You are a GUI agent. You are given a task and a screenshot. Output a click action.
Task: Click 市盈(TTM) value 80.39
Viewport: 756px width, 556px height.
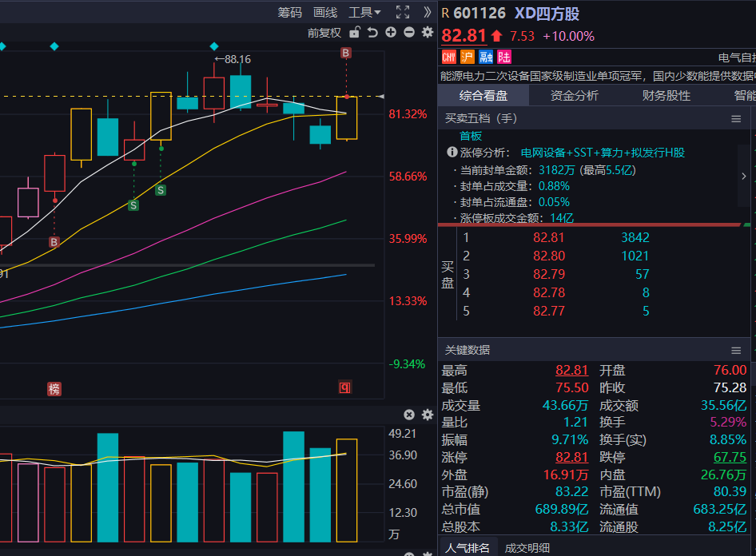click(x=730, y=491)
